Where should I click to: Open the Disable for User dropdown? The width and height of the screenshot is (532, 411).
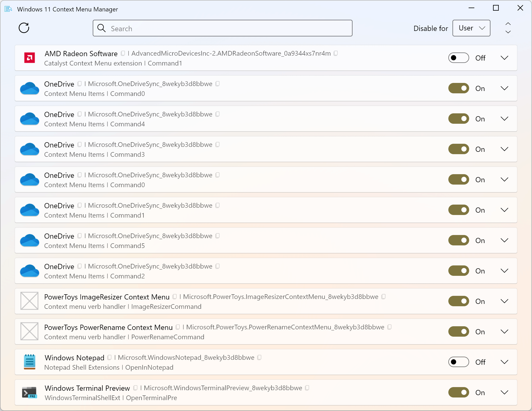[471, 28]
